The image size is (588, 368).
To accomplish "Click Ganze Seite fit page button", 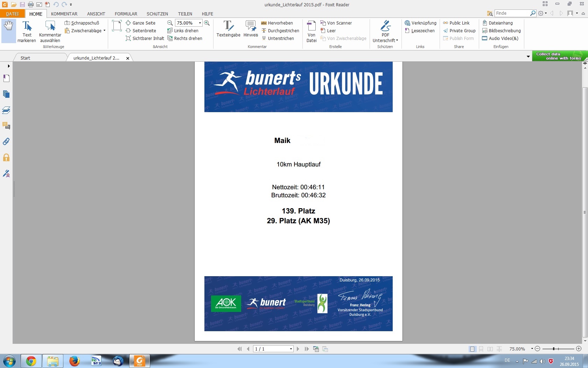I will 141,23.
